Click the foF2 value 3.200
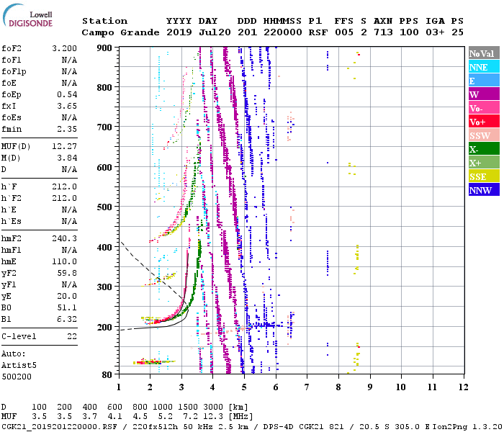Viewport: 504px width, 432px height. click(x=64, y=48)
